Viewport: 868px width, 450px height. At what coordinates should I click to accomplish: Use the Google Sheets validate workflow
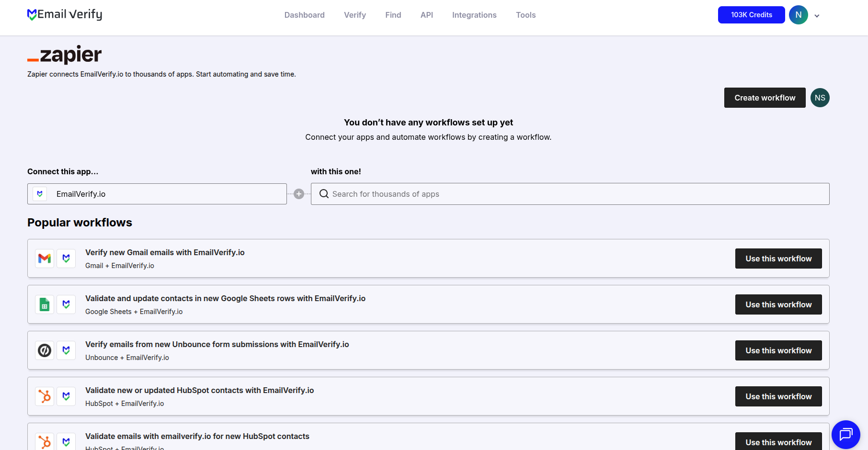pyautogui.click(x=778, y=304)
